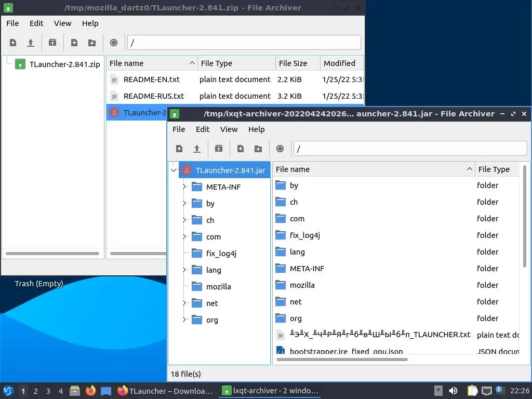Image resolution: width=532 pixels, height=399 pixels.
Task: Open View menu in the jar window
Action: (x=229, y=129)
